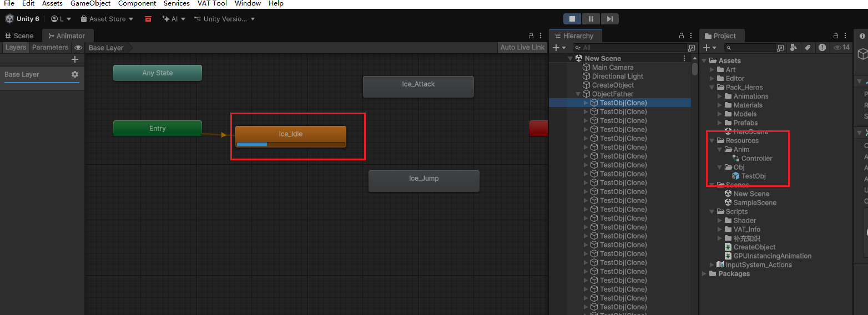Open the red Package Manager icon
Screen dimensions: 868x315
pyautogui.click(x=148, y=19)
